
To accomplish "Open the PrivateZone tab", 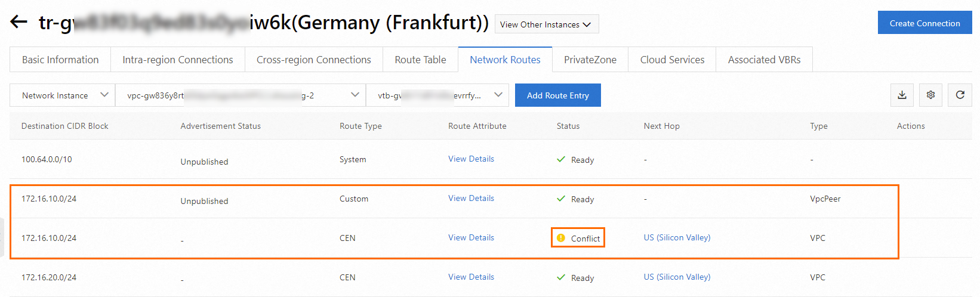I will click(x=590, y=60).
